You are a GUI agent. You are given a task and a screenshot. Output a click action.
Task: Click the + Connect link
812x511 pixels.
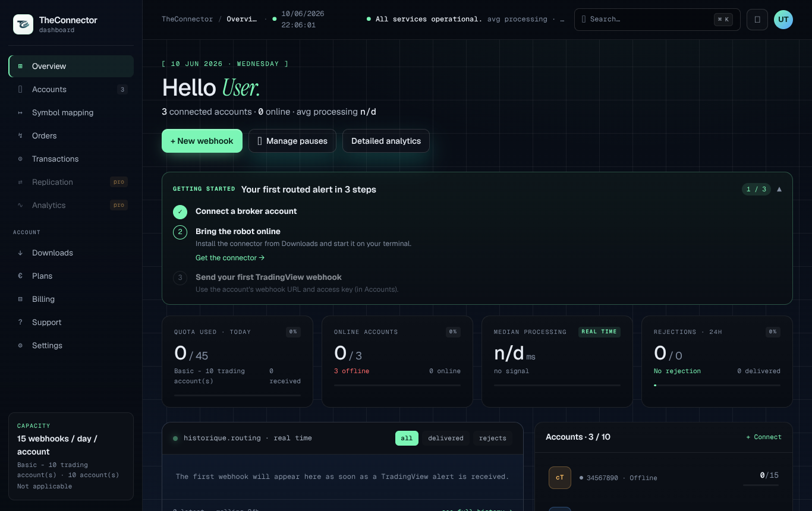(x=764, y=437)
